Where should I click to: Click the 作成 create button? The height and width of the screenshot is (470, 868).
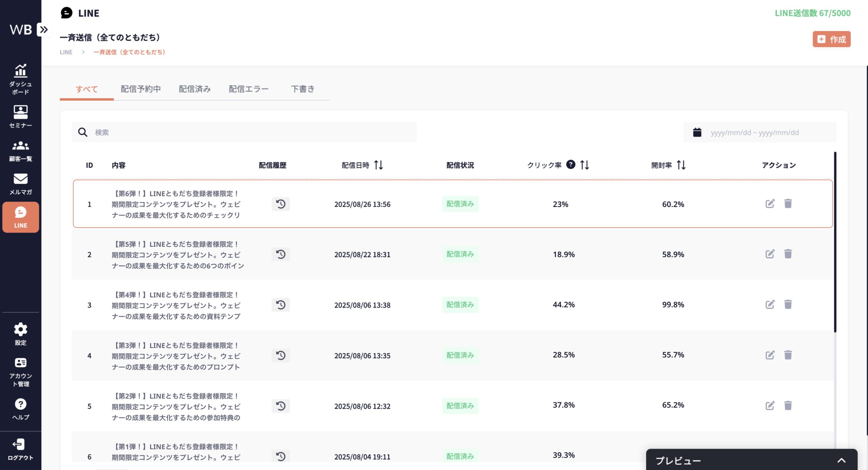click(x=831, y=39)
